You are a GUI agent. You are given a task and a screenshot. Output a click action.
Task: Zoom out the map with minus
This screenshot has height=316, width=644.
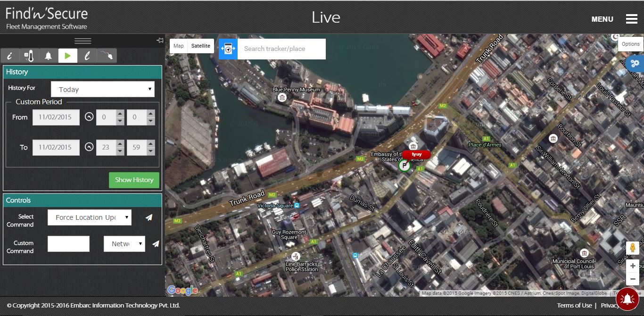click(x=633, y=279)
